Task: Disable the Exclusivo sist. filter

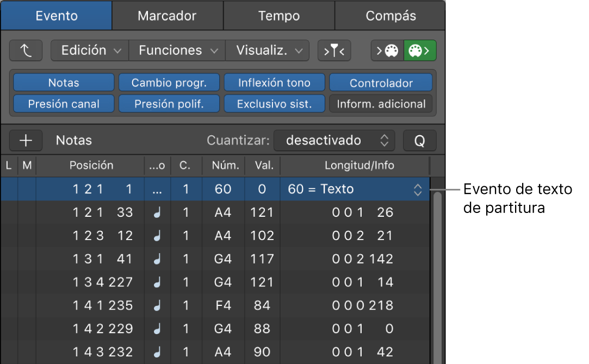Action: coord(274,104)
